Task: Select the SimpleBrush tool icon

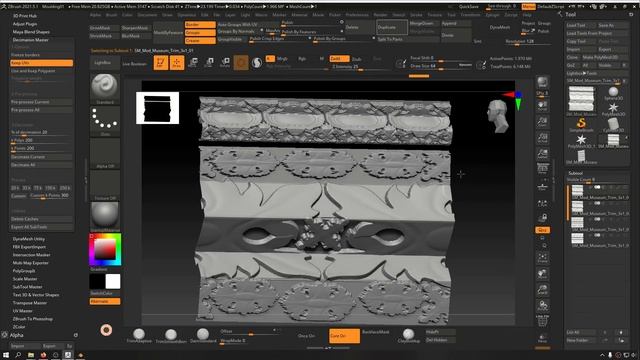Action: pyautogui.click(x=581, y=124)
